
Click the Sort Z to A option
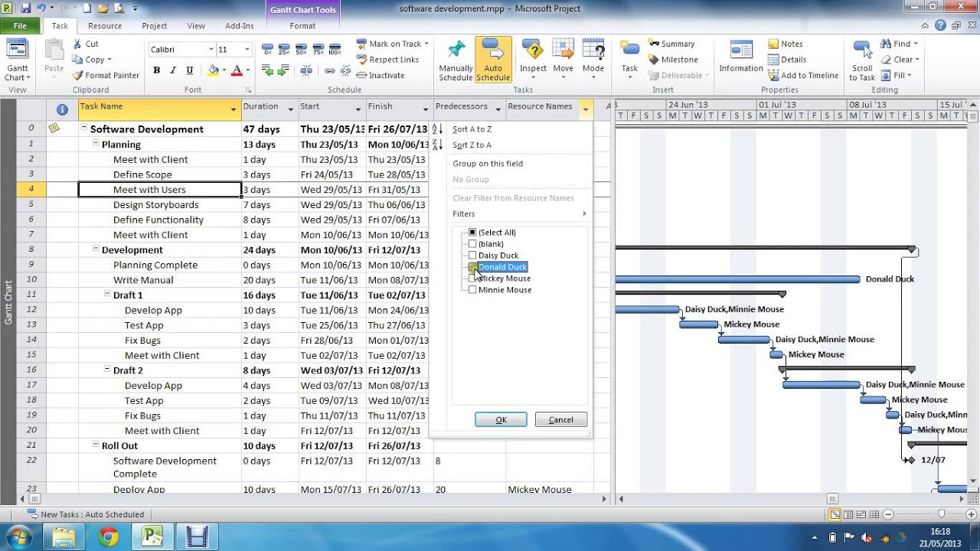(472, 145)
